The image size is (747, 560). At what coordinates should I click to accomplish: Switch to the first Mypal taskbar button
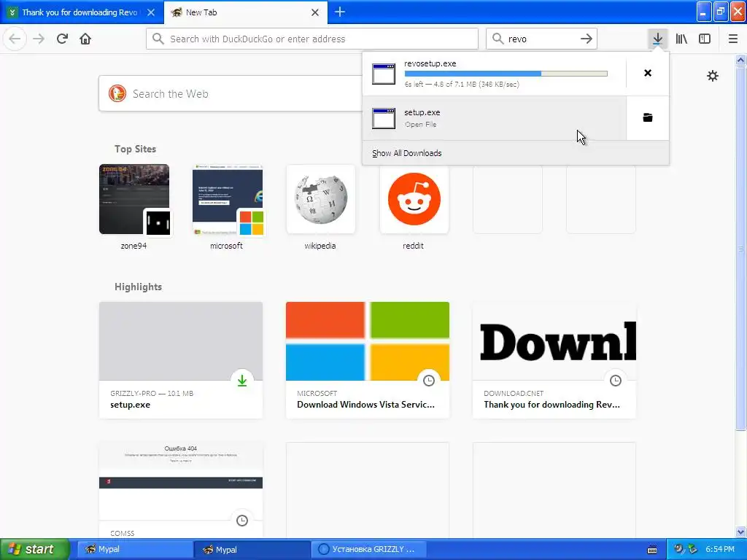[135, 549]
